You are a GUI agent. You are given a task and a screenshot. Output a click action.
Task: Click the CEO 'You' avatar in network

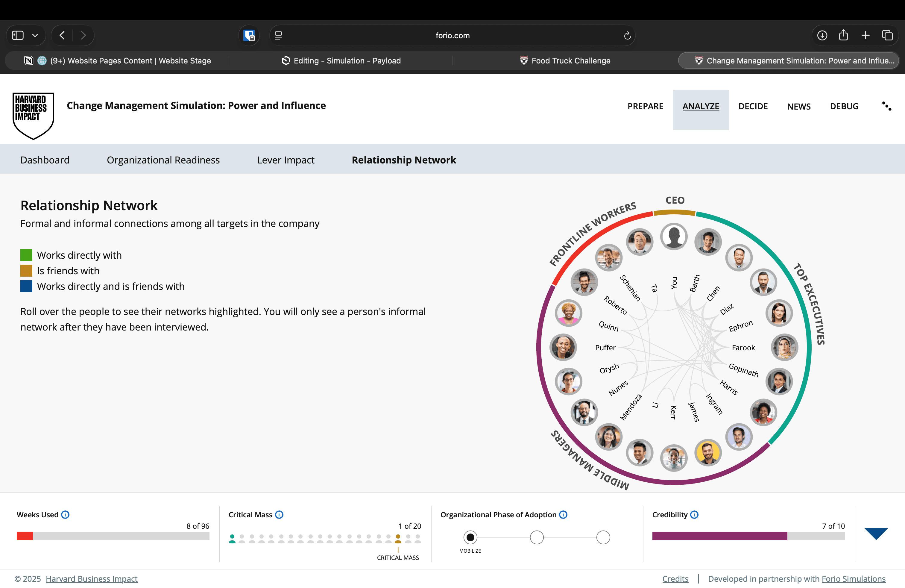click(x=673, y=237)
